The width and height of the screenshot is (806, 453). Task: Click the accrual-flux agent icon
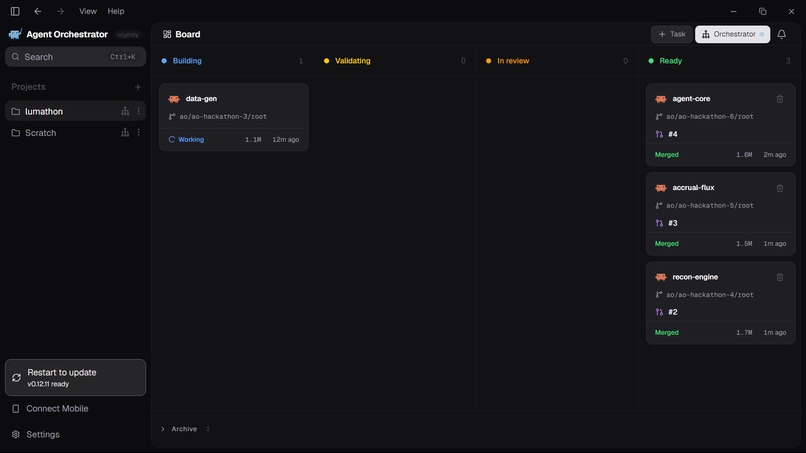coord(661,188)
